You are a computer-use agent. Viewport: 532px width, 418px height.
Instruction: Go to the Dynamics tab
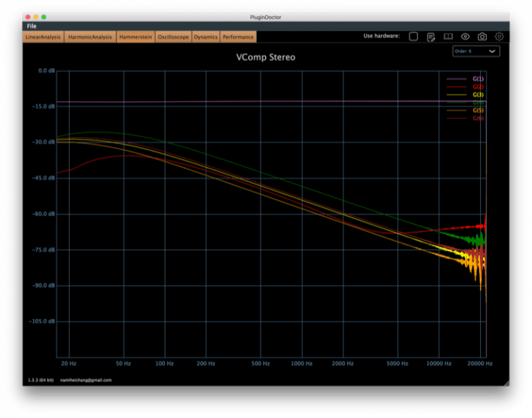(x=206, y=37)
